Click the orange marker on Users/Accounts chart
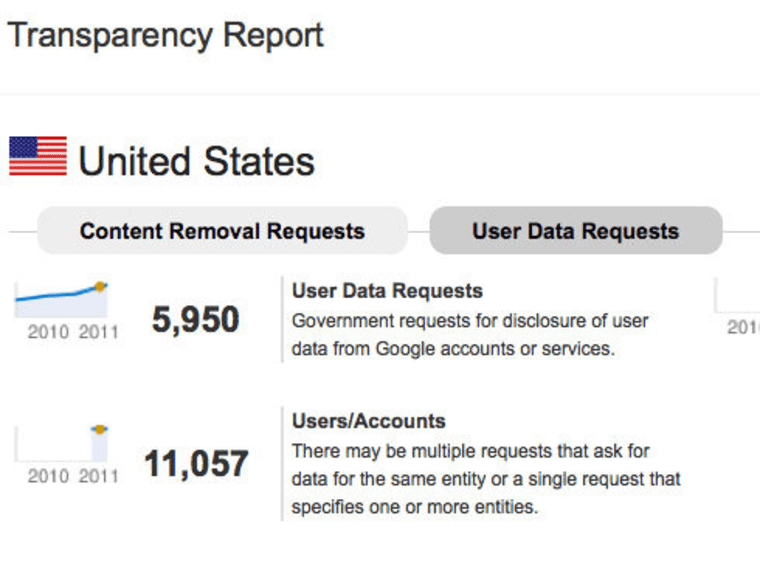This screenshot has width=760, height=563. [x=100, y=429]
